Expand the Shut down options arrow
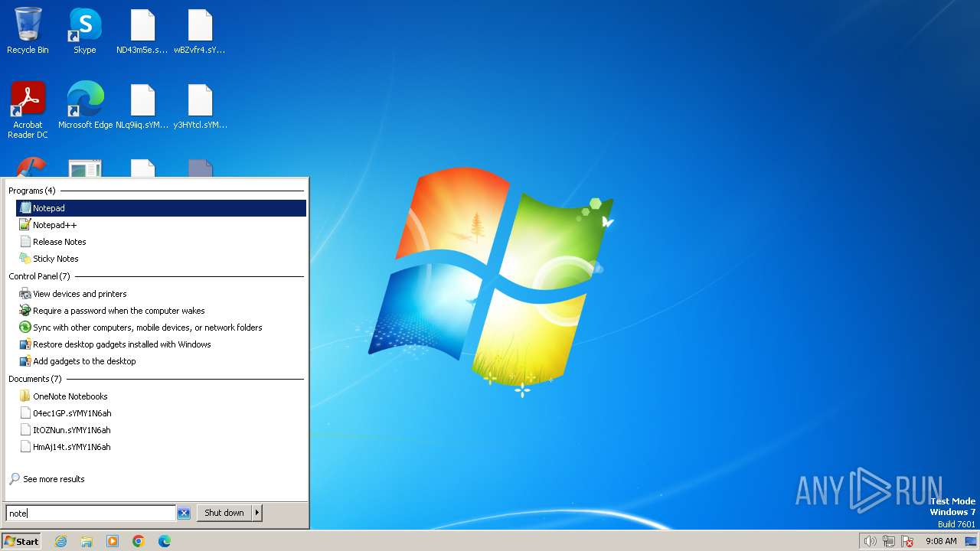 click(257, 513)
